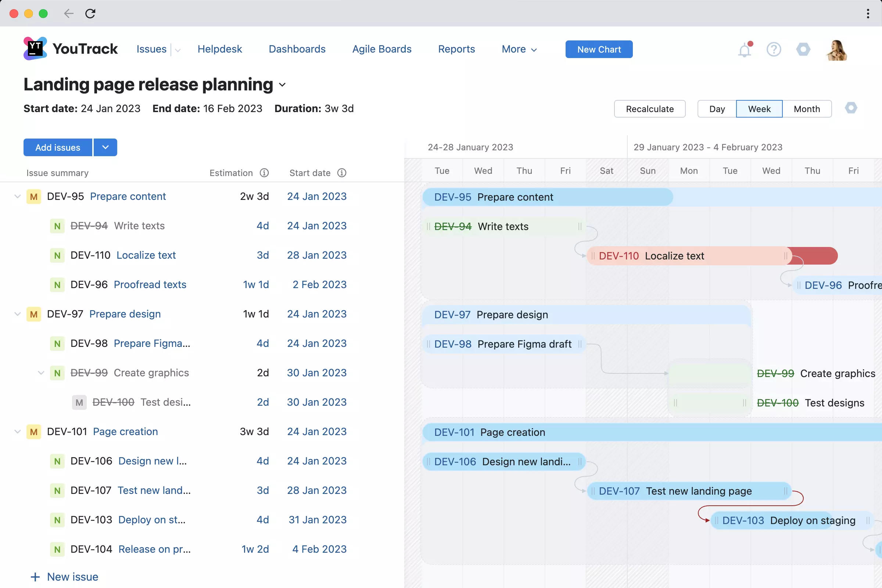Click the Estimation info icon
The height and width of the screenshot is (588, 882).
point(264,173)
